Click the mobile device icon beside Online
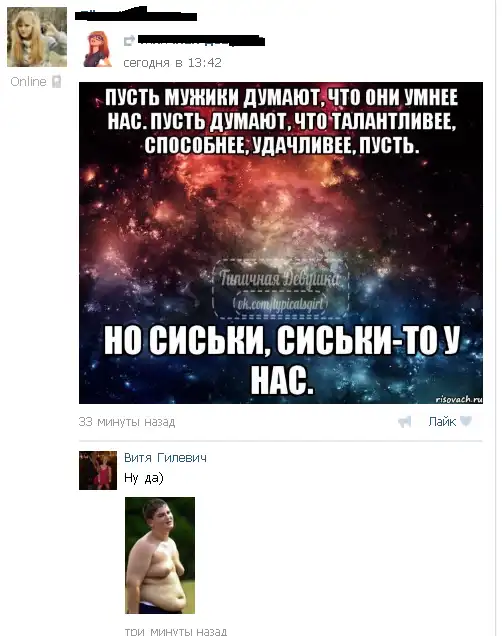 tap(57, 82)
